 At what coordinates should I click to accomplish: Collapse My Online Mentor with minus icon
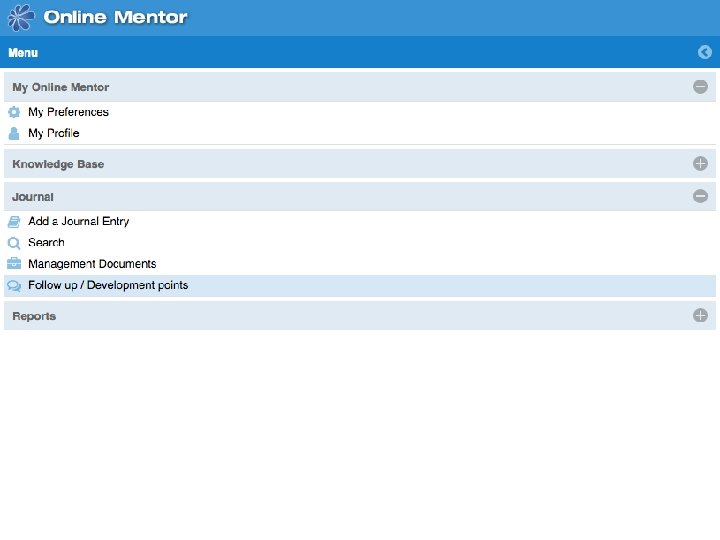700,87
